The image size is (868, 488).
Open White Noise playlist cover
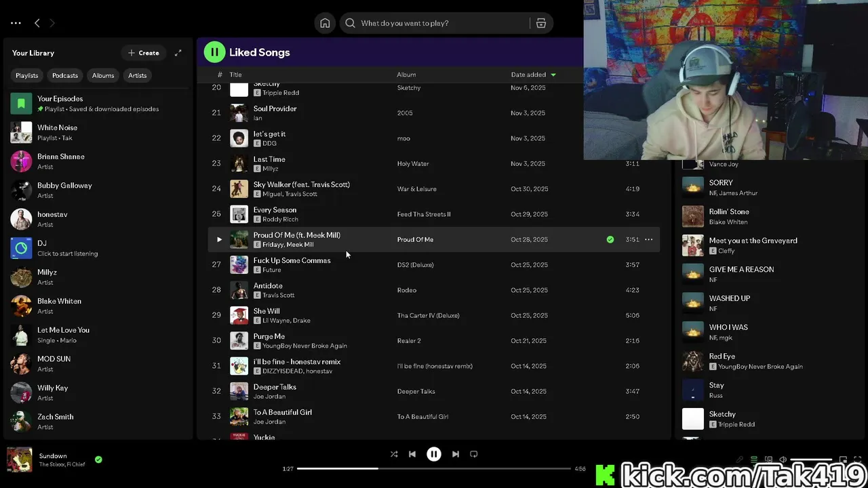pos(21,132)
